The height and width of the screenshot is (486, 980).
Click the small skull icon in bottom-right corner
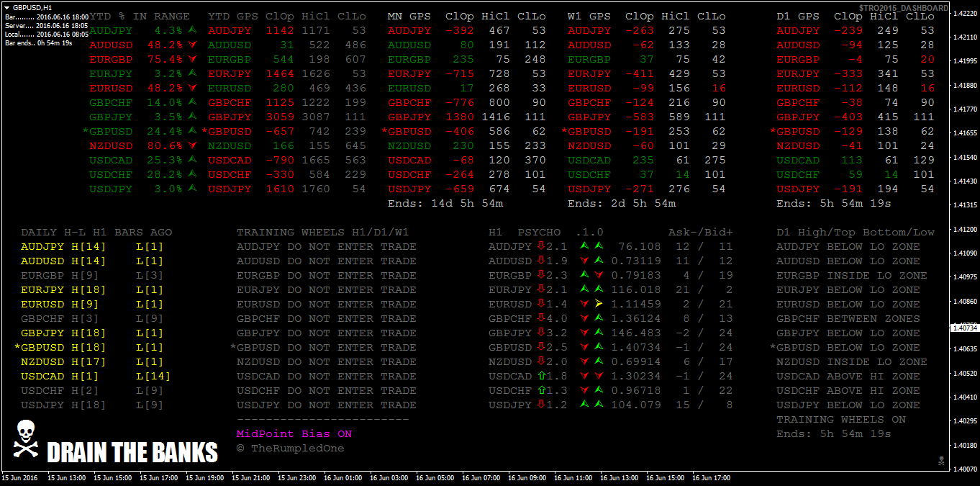[x=941, y=460]
